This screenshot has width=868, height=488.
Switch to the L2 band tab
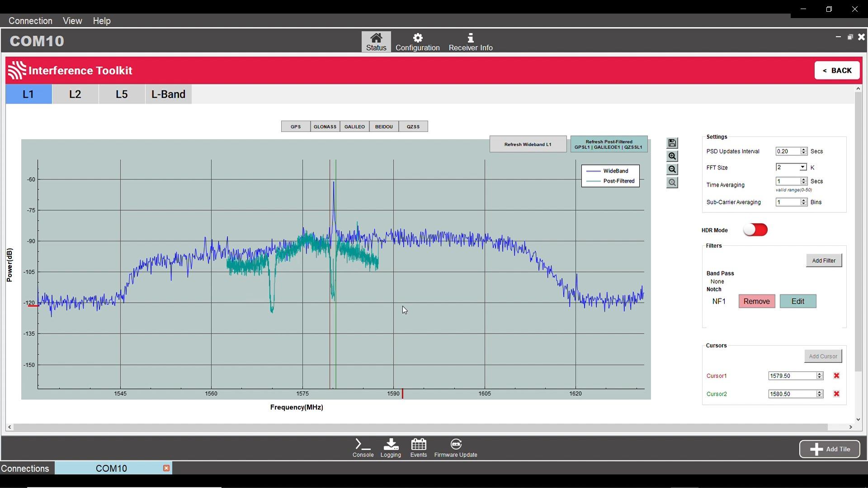75,94
